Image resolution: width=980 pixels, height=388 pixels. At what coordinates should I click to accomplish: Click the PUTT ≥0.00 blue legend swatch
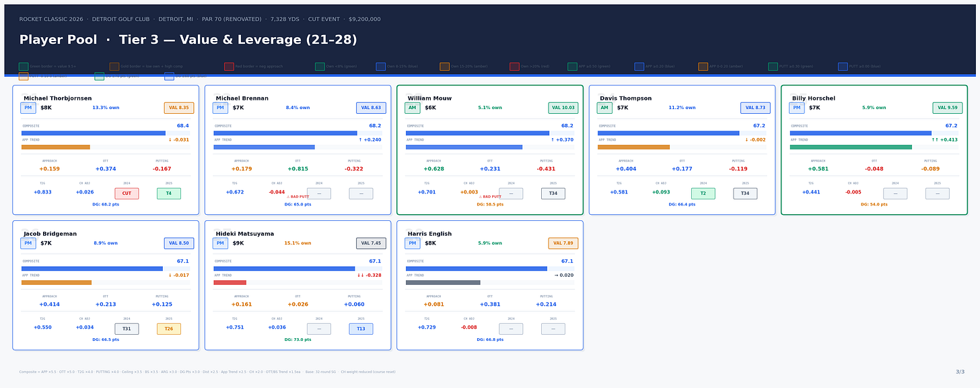click(843, 67)
